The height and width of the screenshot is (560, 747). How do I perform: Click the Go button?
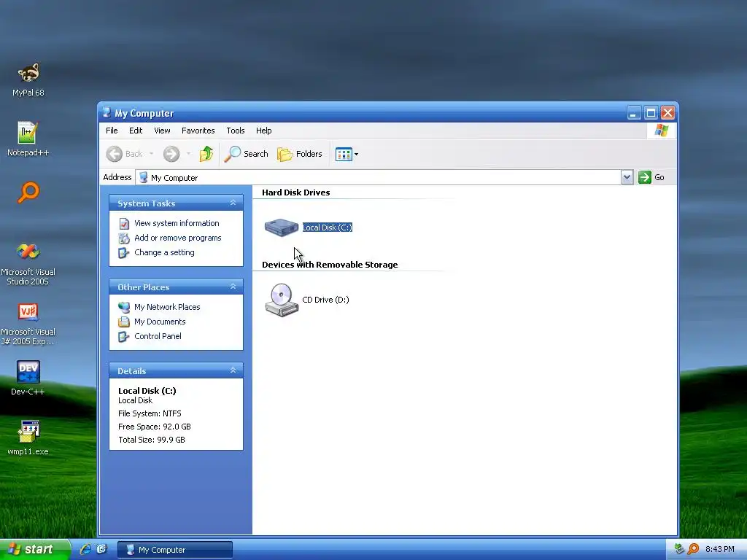point(651,177)
